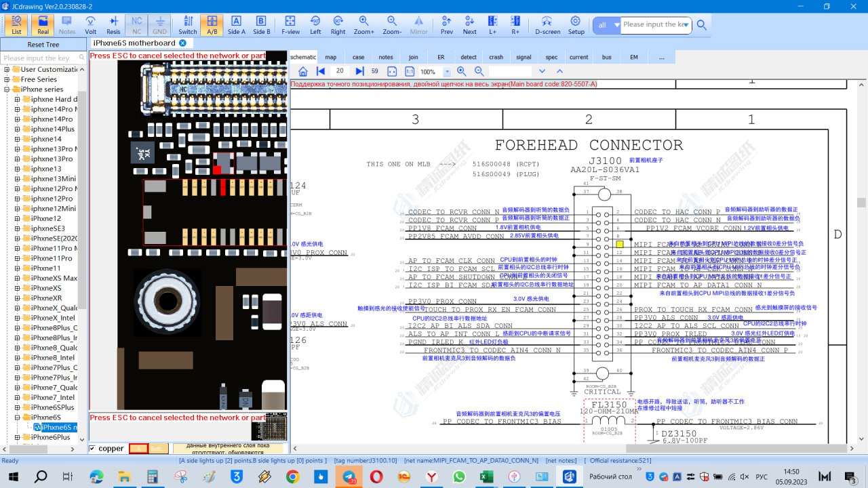868x488 pixels.
Task: Go to Prev item in toolbar
Action: pos(447,25)
